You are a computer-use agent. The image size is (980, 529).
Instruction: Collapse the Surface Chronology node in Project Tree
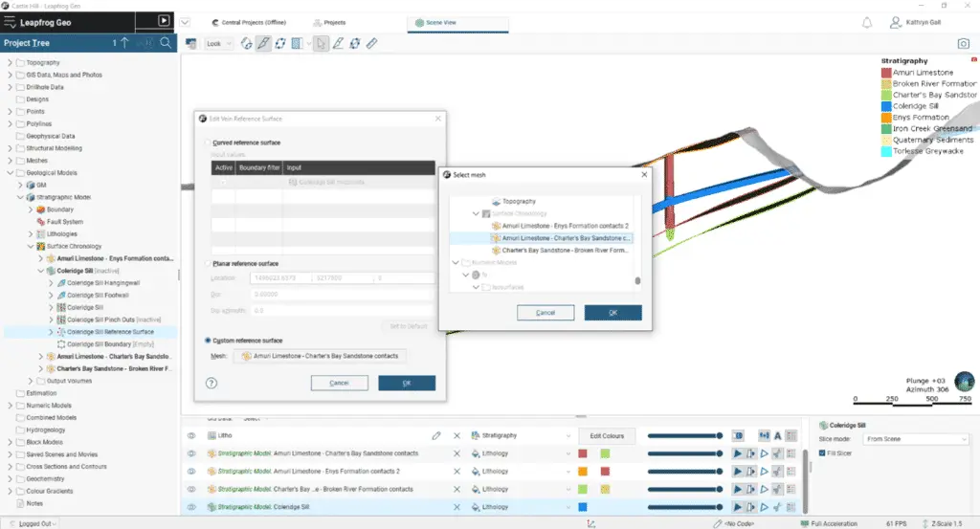(30, 246)
